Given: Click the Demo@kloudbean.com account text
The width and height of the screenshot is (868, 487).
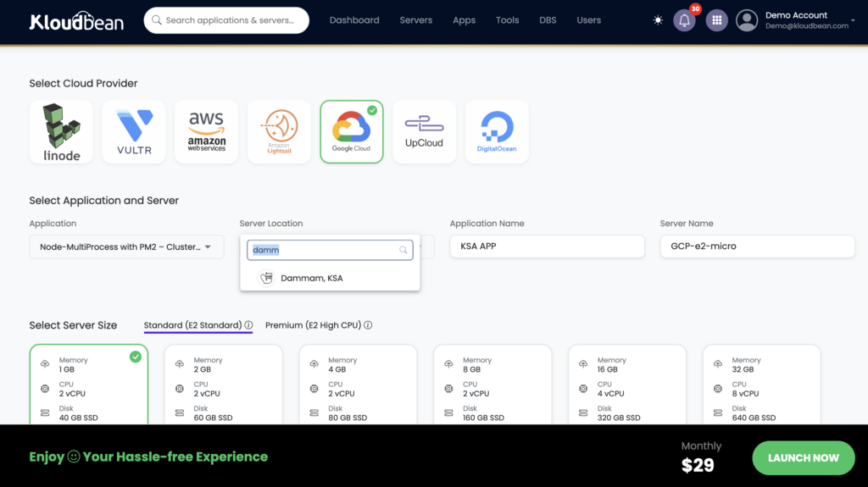Looking at the screenshot, I should [x=807, y=26].
